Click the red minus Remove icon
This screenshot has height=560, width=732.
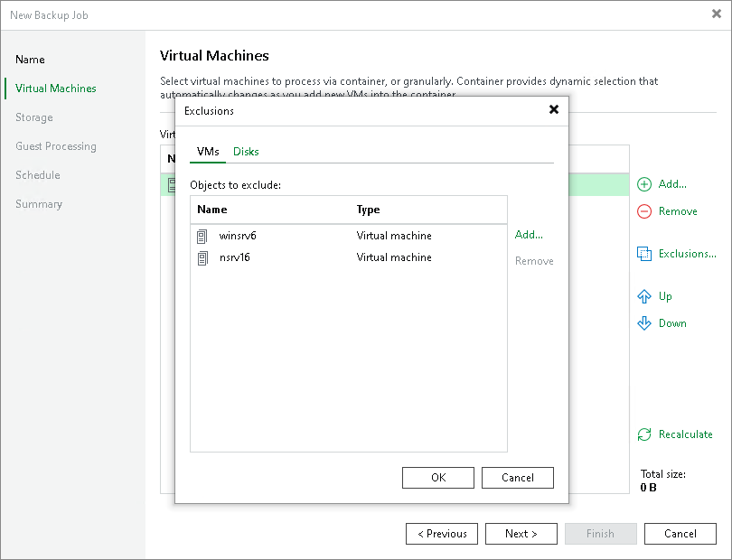[x=644, y=211]
